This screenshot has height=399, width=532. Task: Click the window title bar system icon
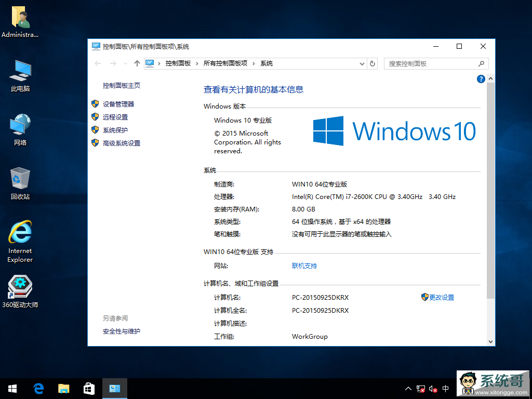coord(96,46)
